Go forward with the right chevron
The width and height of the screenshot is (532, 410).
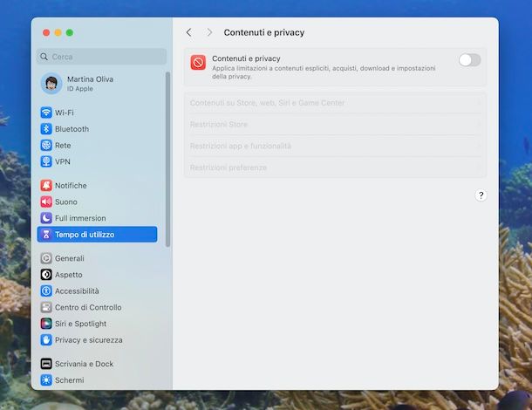[x=209, y=32]
